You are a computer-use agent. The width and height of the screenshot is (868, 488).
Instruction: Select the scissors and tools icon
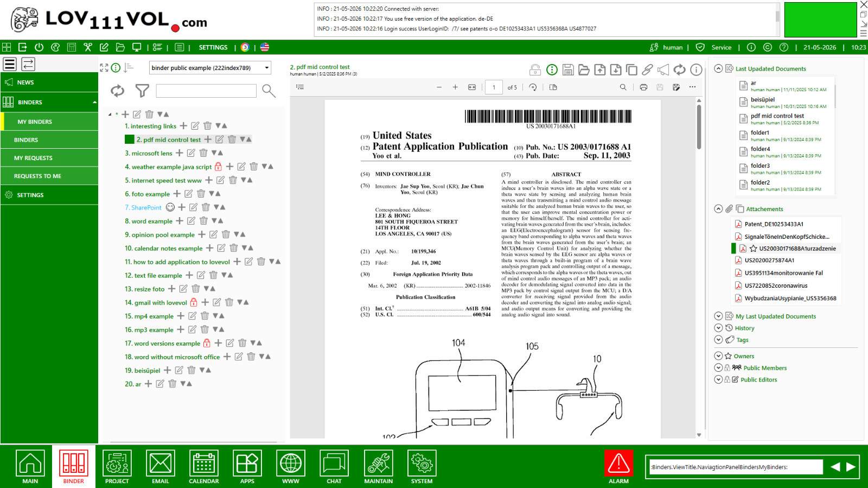coord(88,47)
